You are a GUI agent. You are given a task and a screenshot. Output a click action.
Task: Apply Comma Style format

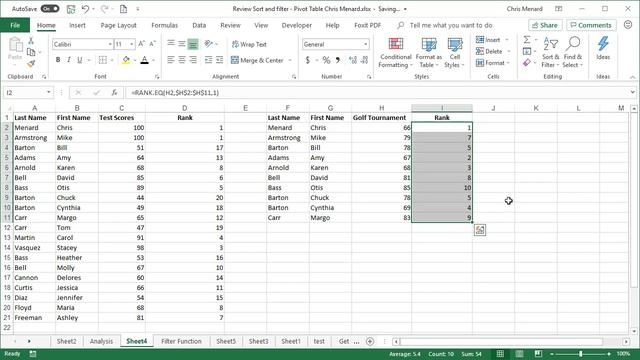click(x=338, y=60)
